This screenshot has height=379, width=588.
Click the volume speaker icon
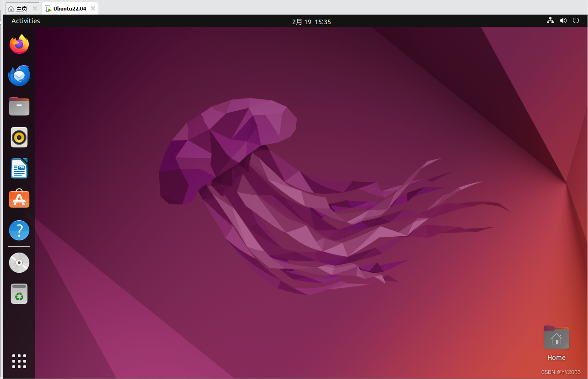(x=563, y=21)
